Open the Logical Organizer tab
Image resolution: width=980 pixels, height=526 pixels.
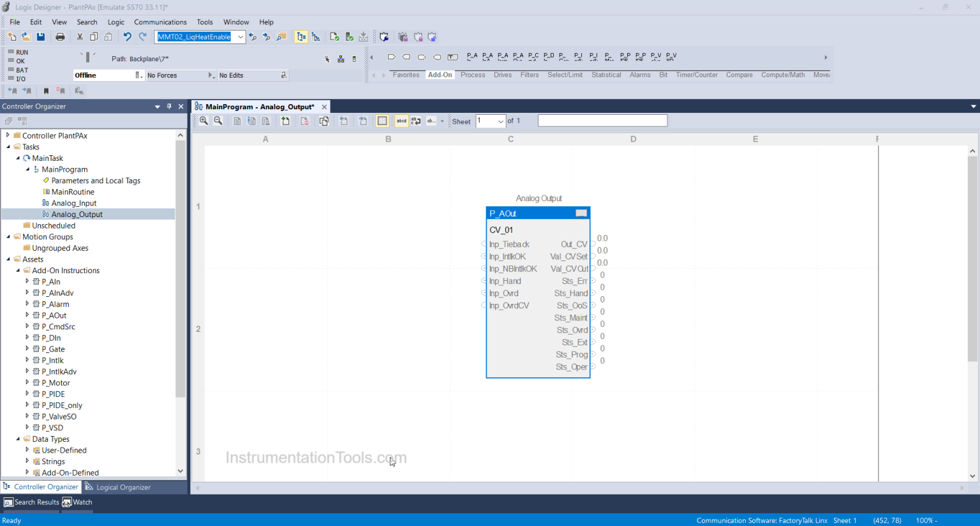point(118,487)
